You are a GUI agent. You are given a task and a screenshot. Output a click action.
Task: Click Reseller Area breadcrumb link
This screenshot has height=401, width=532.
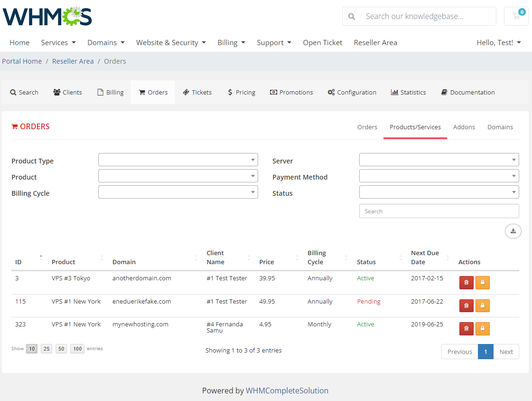(73, 61)
